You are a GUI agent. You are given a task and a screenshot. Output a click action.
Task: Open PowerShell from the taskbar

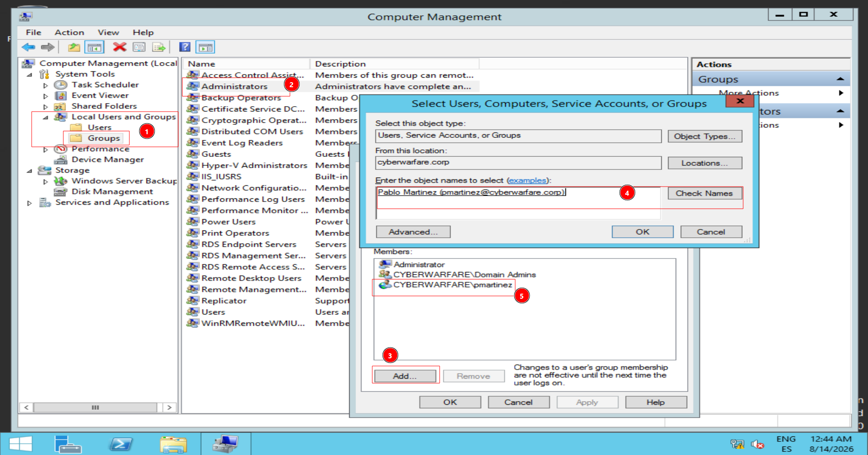click(x=121, y=444)
